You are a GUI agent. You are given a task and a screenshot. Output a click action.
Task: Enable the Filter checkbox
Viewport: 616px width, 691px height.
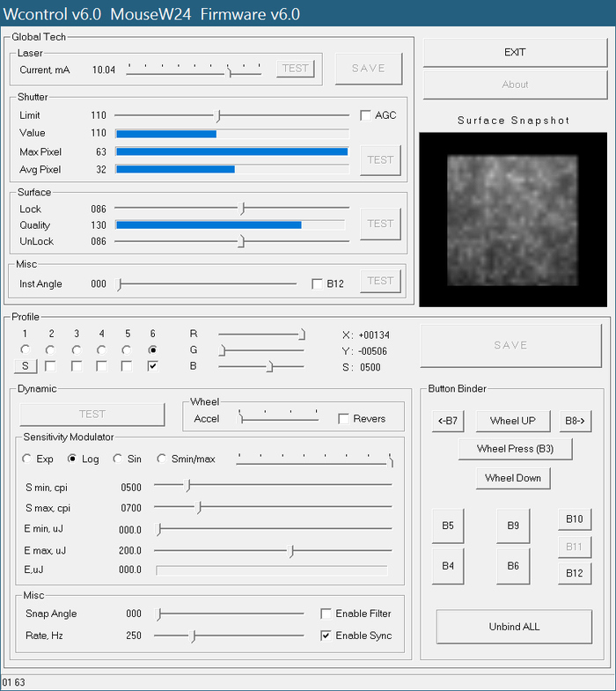(326, 614)
